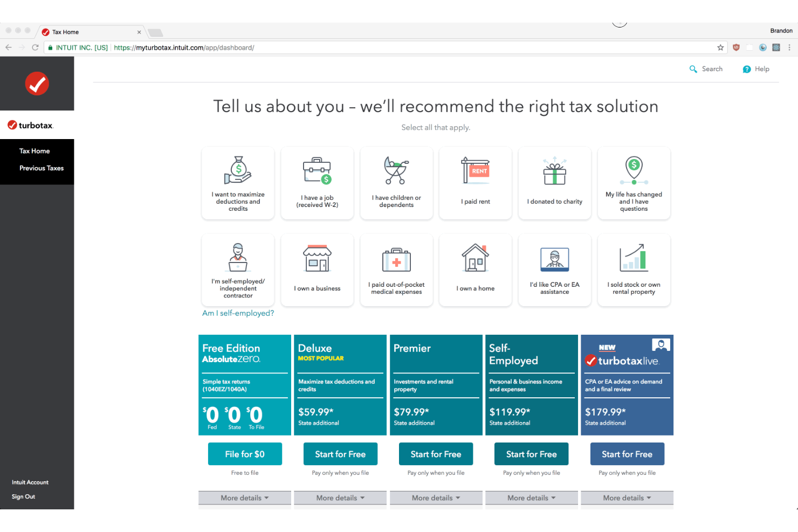
Task: Click the TurboTax red checkmark logo
Action: (37, 84)
